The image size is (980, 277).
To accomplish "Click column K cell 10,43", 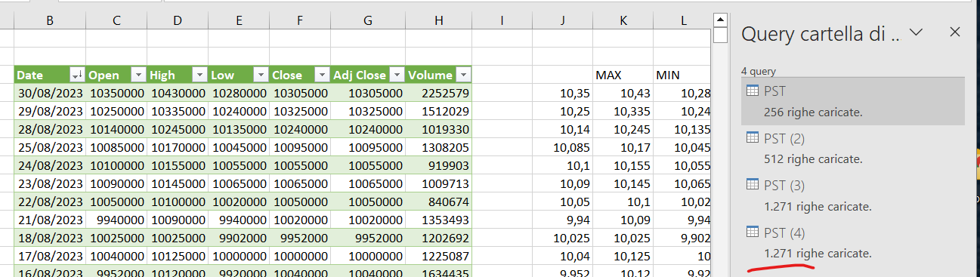I will [x=623, y=93].
